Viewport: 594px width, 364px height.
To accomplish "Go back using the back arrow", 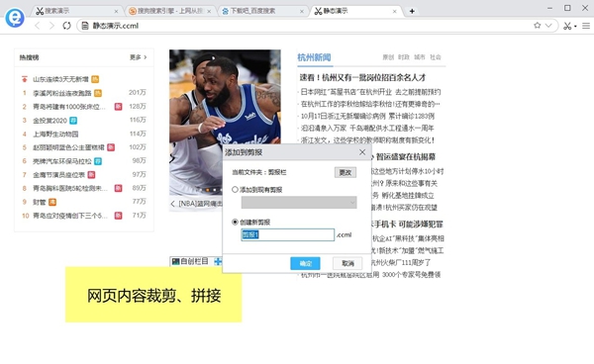I will point(38,26).
